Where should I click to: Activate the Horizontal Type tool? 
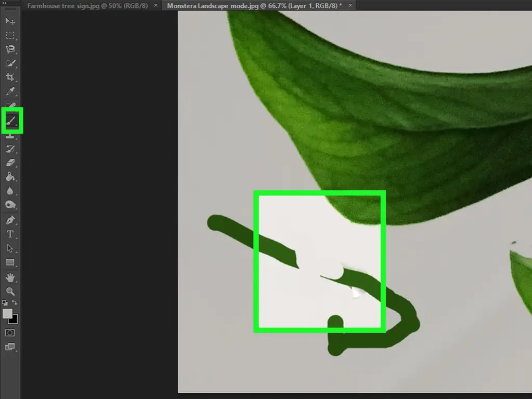click(x=10, y=234)
